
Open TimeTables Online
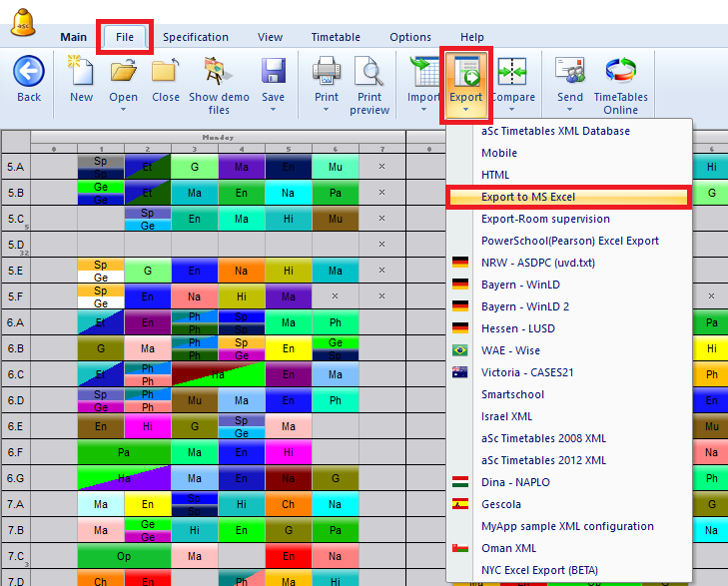(620, 72)
